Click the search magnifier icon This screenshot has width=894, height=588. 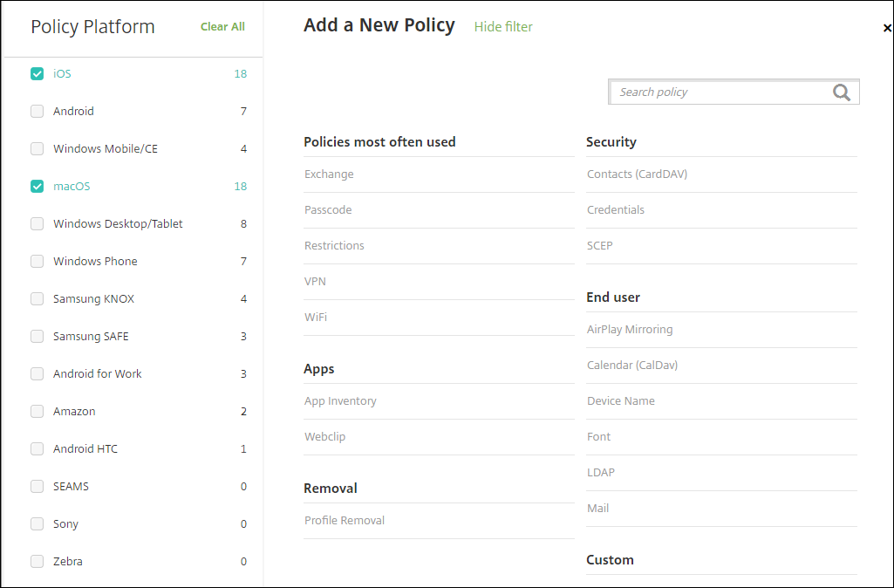[841, 92]
